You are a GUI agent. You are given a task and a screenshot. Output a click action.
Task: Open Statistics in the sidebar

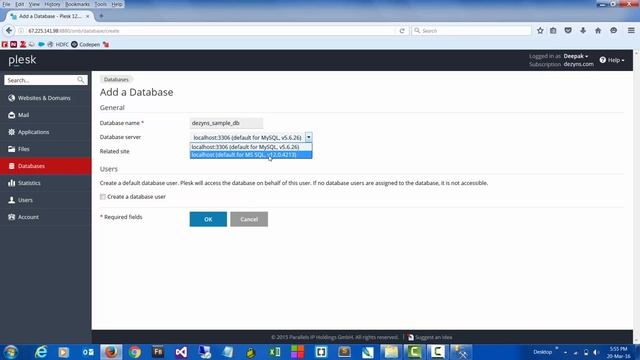[46, 183]
